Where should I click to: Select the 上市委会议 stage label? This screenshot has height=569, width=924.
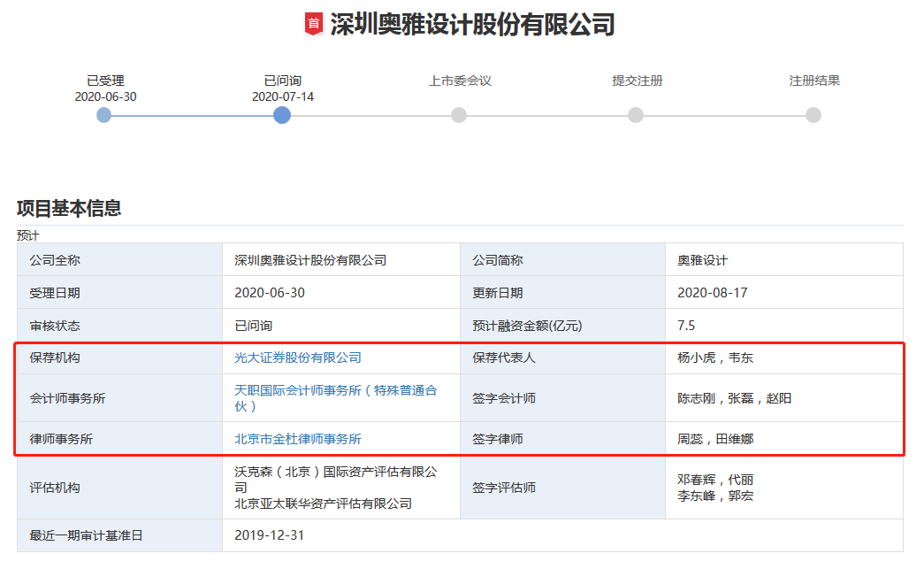point(460,81)
